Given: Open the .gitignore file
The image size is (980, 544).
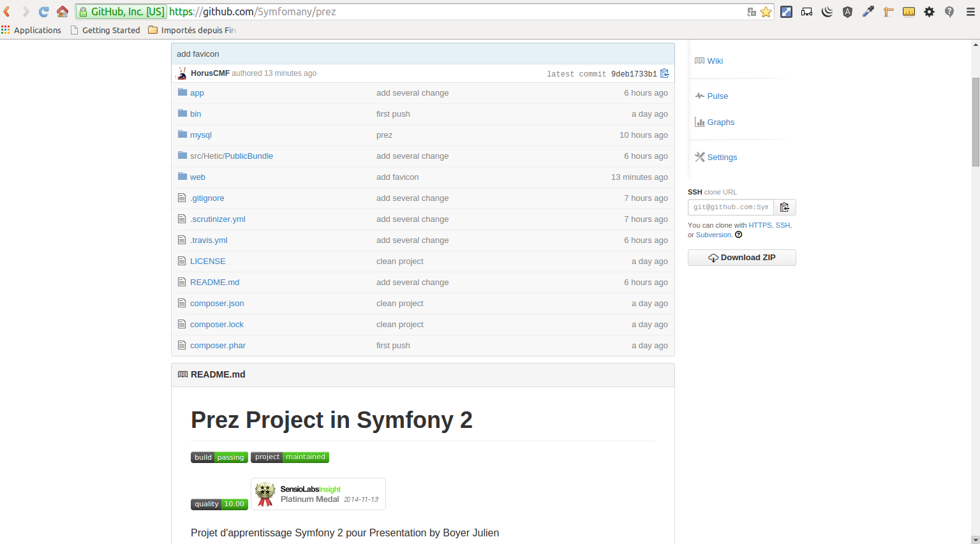Looking at the screenshot, I should click(x=207, y=198).
